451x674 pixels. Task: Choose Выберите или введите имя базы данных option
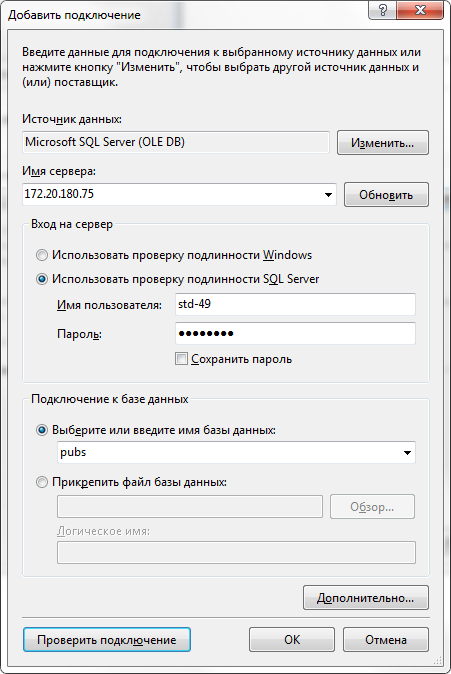click(42, 430)
